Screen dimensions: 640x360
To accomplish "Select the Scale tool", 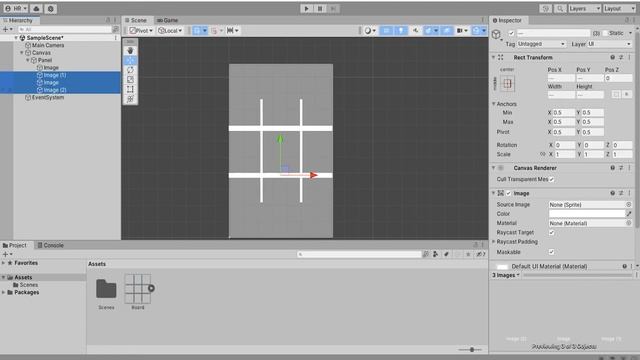I will click(130, 80).
